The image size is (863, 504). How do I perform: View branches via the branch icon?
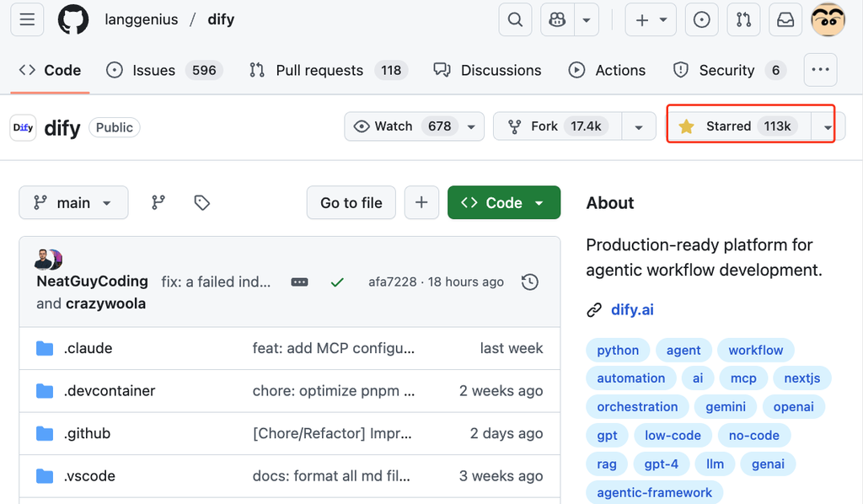click(158, 202)
